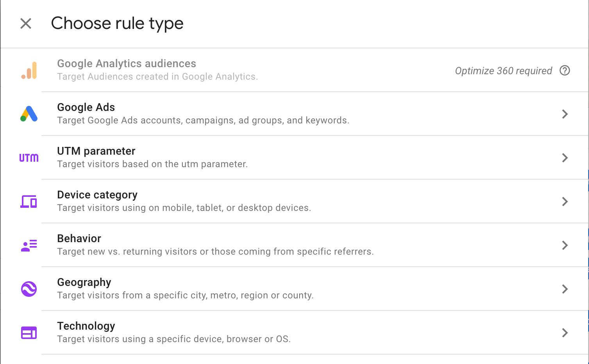Click the Geography globe icon
The image size is (589, 364).
29,289
